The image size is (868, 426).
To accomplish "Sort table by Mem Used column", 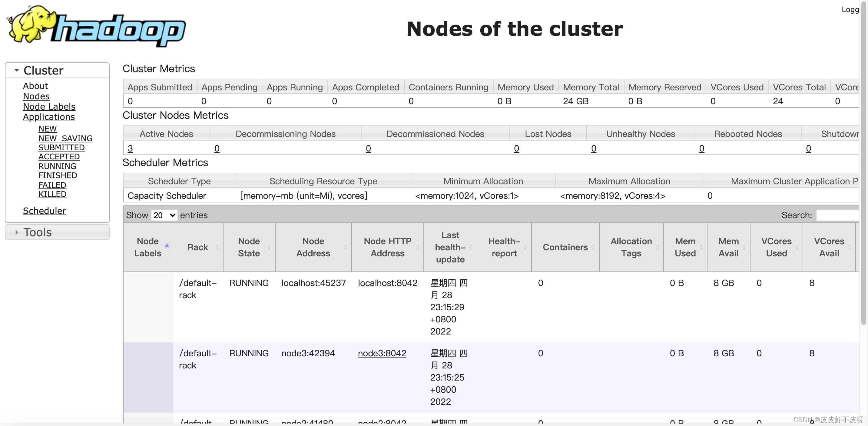I will 685,247.
